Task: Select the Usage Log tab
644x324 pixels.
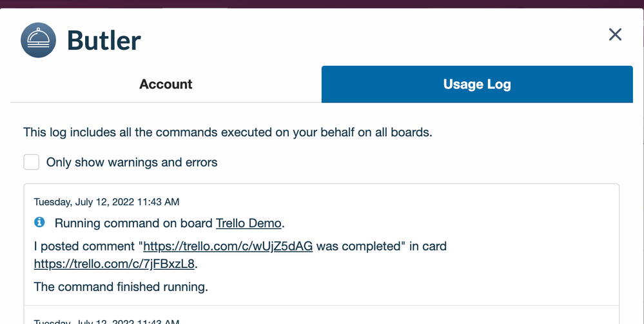Action: [477, 84]
